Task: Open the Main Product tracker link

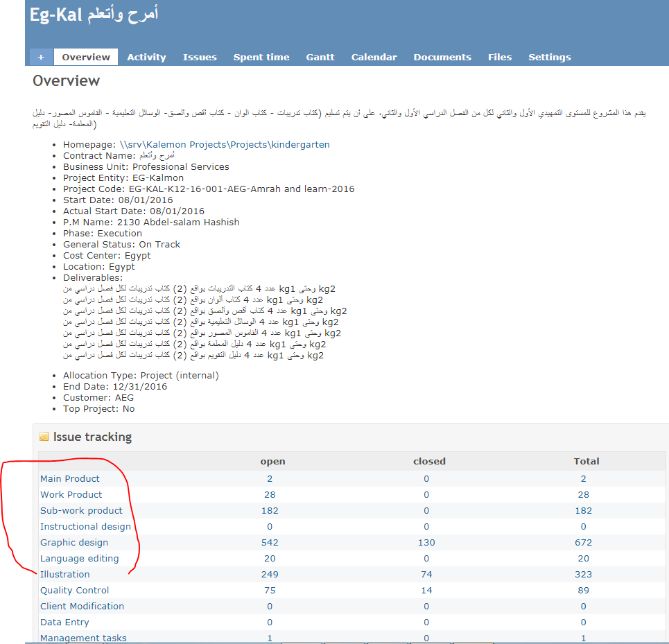Action: 70,479
